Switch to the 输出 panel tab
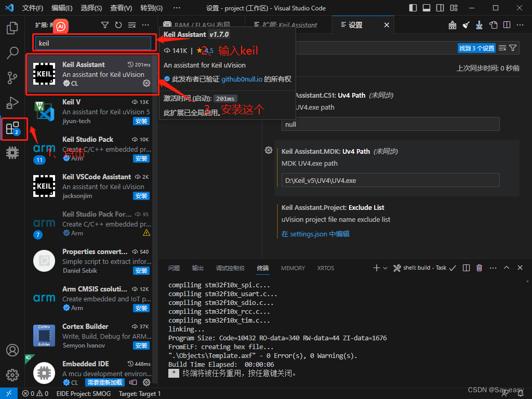The image size is (532, 399). pos(198,268)
